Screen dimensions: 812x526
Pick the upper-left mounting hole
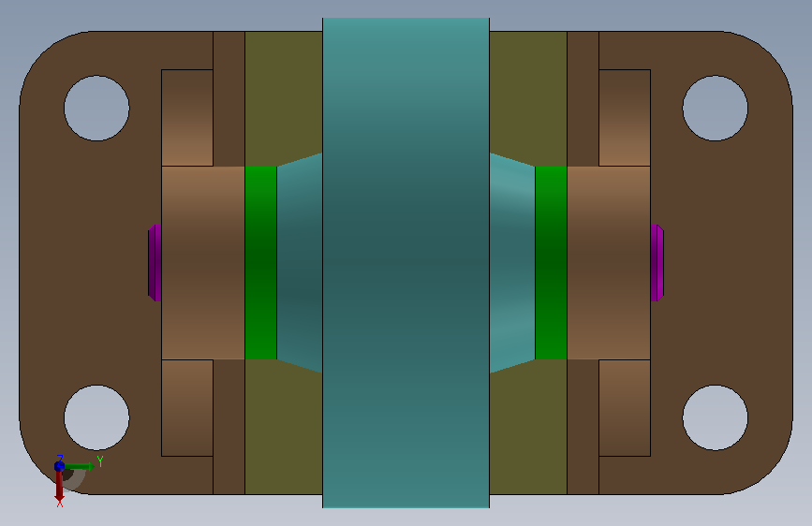[96, 109]
